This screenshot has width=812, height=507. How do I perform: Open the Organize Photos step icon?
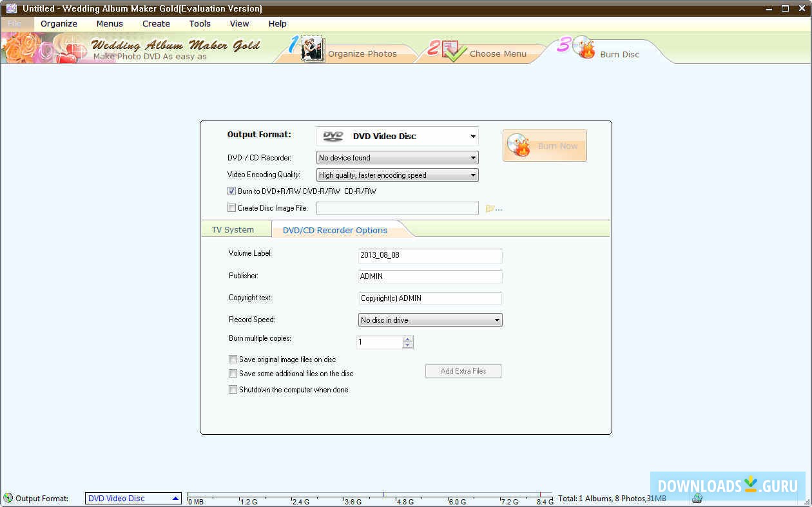pos(313,50)
